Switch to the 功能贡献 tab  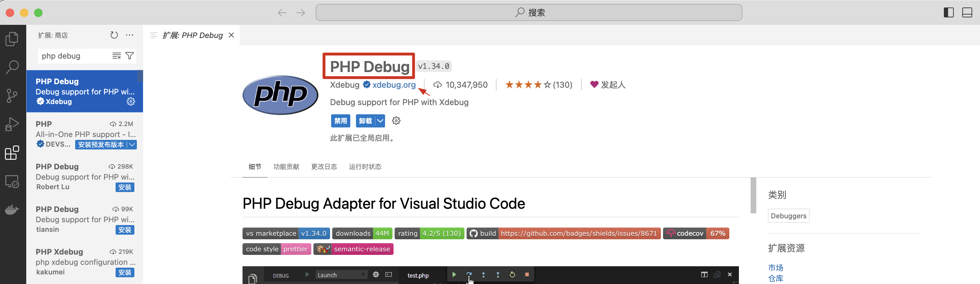click(x=286, y=167)
